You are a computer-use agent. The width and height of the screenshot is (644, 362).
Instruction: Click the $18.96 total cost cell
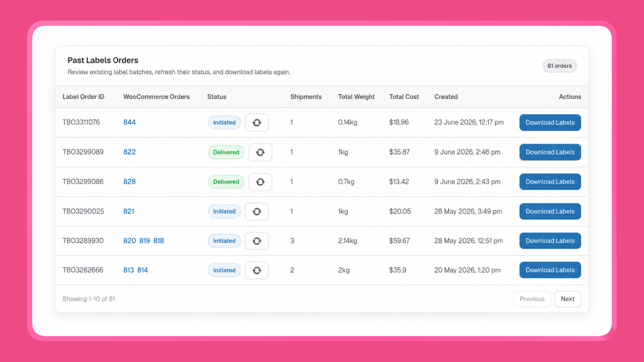[399, 122]
